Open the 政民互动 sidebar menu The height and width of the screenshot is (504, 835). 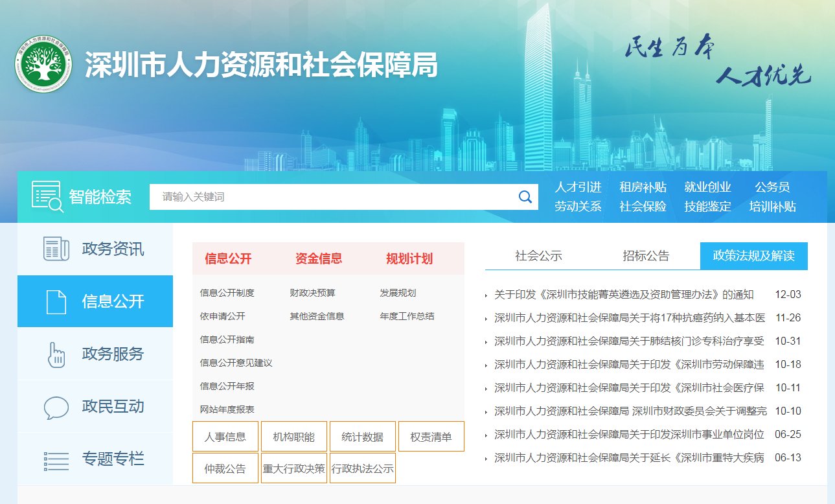(95, 407)
